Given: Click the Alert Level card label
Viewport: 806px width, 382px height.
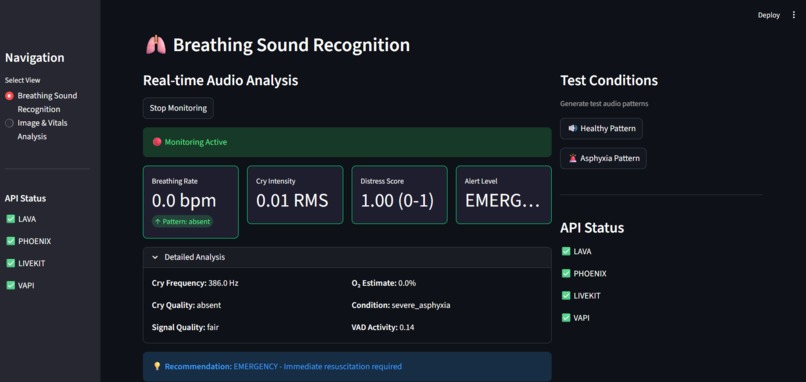Looking at the screenshot, I should tap(481, 181).
